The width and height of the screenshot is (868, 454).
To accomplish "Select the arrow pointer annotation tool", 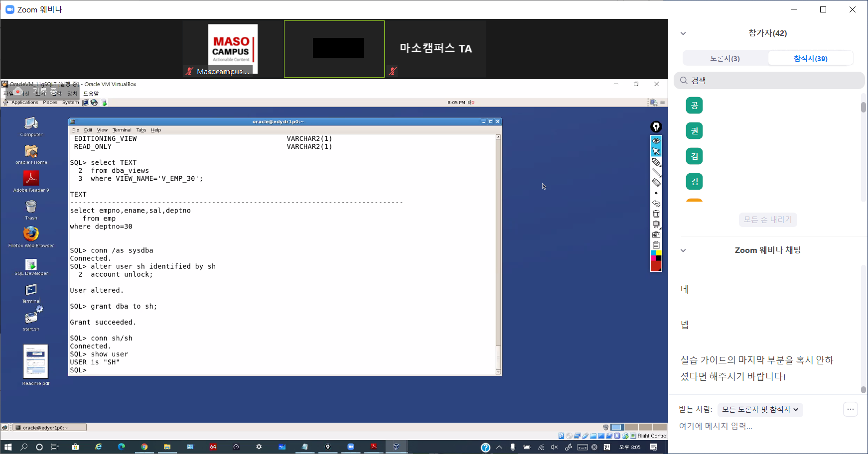I will pos(656,151).
